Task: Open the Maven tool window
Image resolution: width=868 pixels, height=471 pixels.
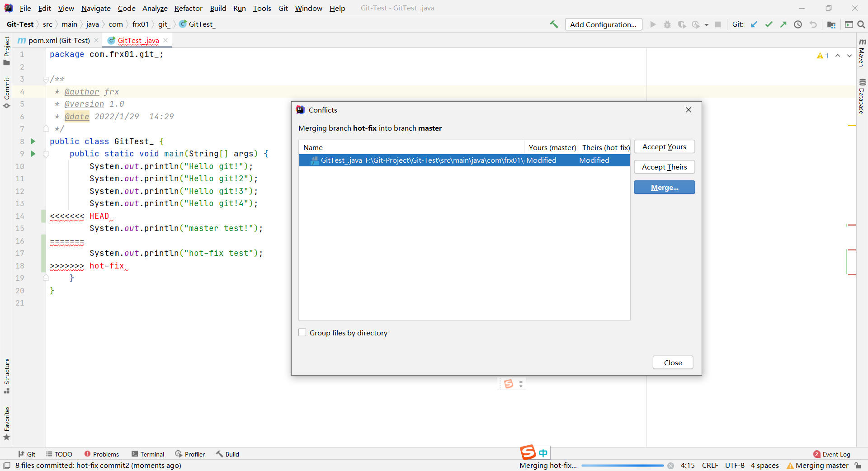Action: 862,52
